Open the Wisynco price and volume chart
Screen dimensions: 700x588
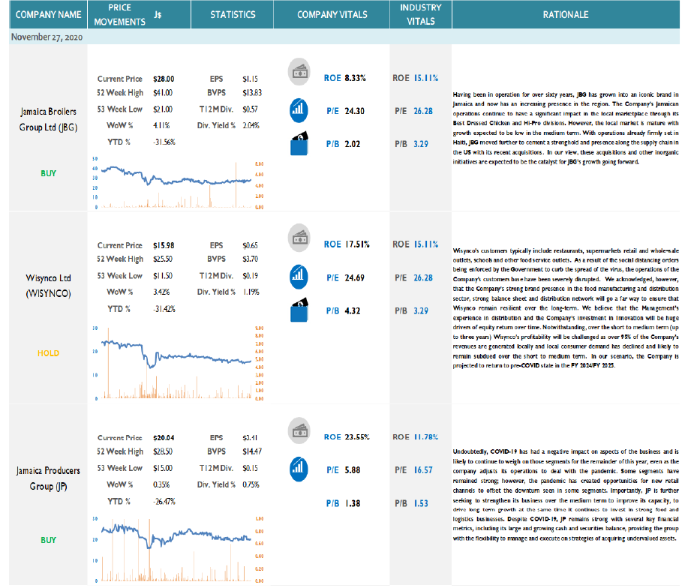tap(178, 363)
